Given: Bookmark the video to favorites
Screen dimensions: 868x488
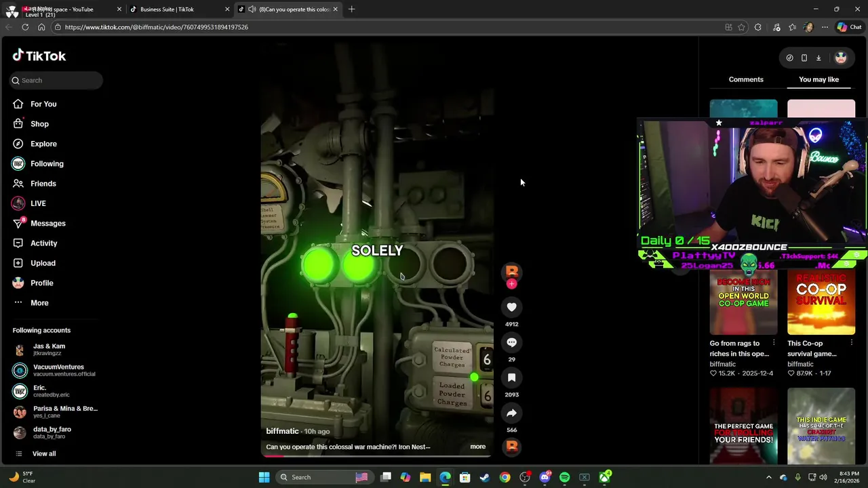Looking at the screenshot, I should click(511, 378).
